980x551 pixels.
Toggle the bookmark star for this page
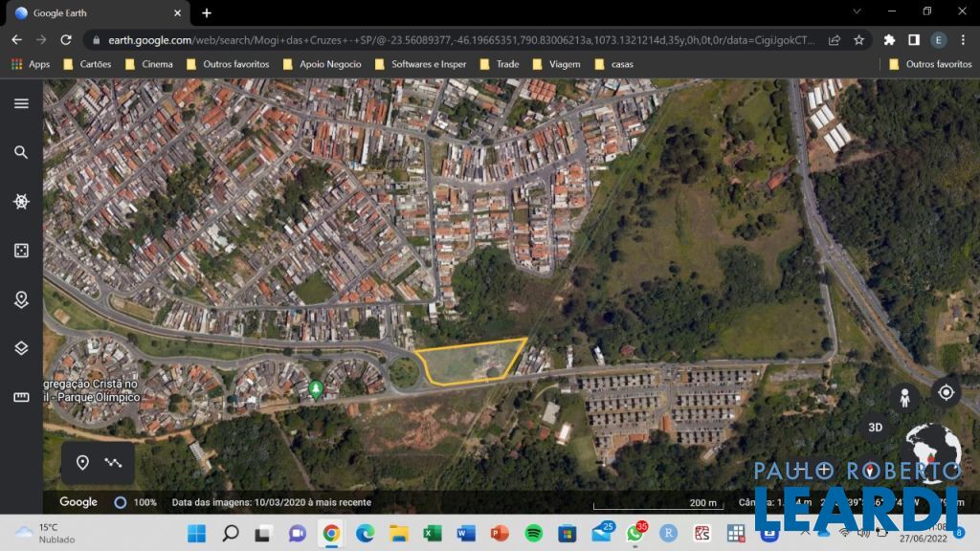point(858,40)
